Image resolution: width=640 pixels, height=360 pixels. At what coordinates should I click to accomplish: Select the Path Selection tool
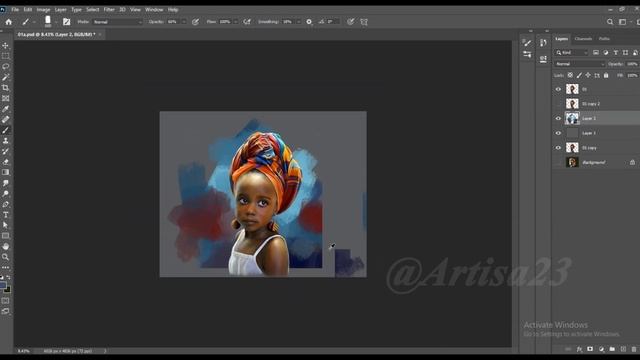[x=5, y=225]
